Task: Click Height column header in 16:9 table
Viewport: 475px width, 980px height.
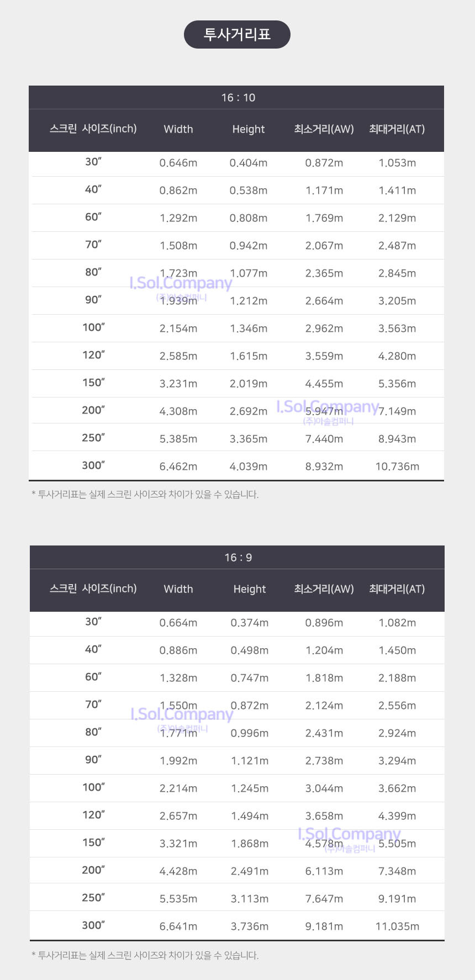Action: click(x=250, y=589)
